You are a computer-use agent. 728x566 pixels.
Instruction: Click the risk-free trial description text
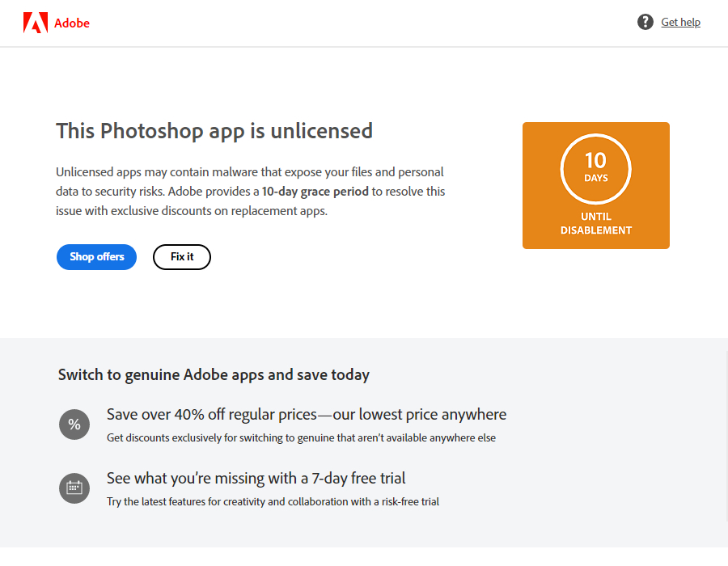[x=273, y=502]
